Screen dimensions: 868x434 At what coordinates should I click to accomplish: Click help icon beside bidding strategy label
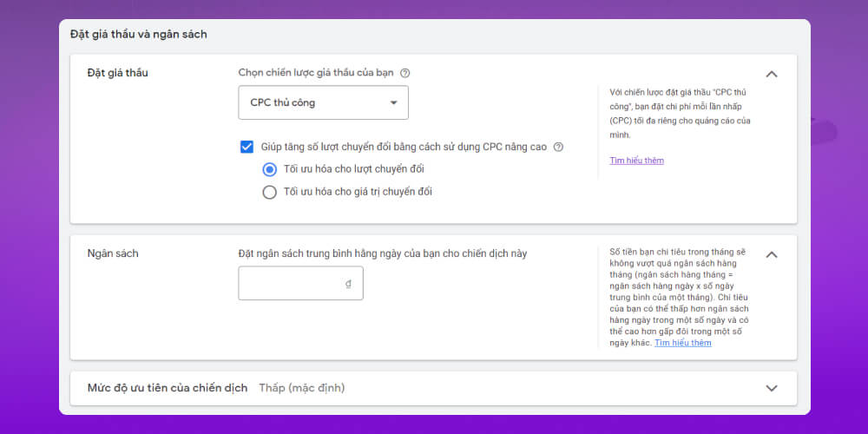(405, 73)
